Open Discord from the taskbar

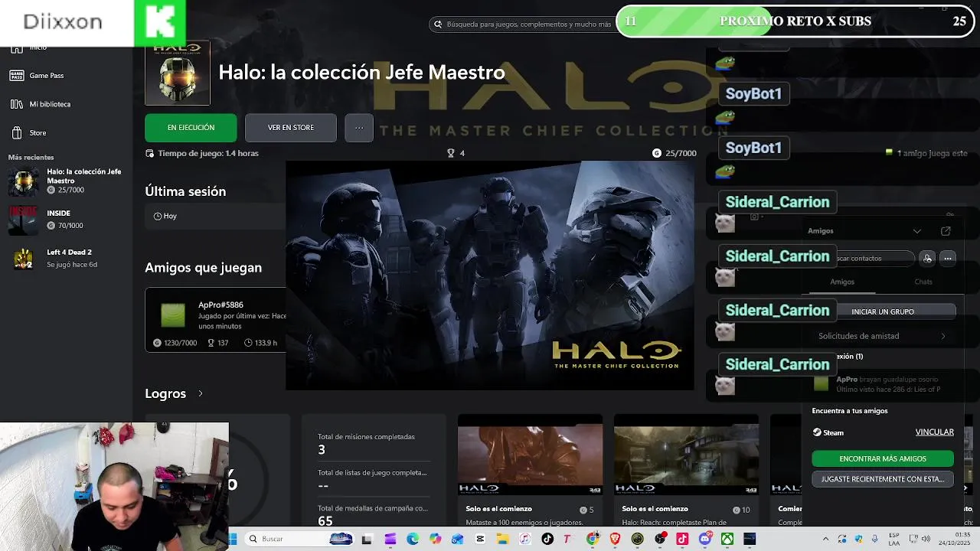click(x=705, y=539)
